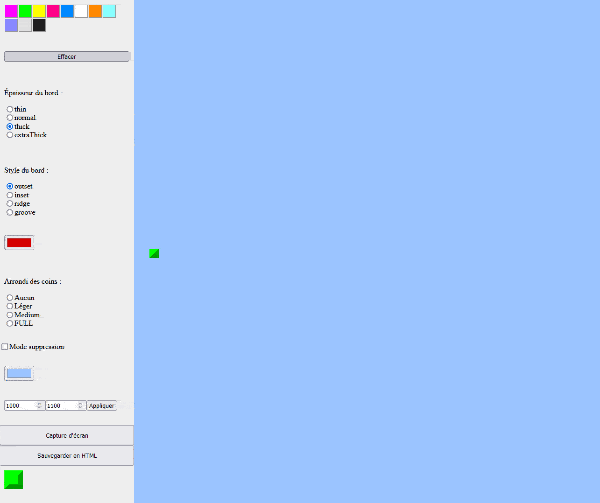Choose FULL corner rounding
600x503 pixels.
click(x=10, y=323)
